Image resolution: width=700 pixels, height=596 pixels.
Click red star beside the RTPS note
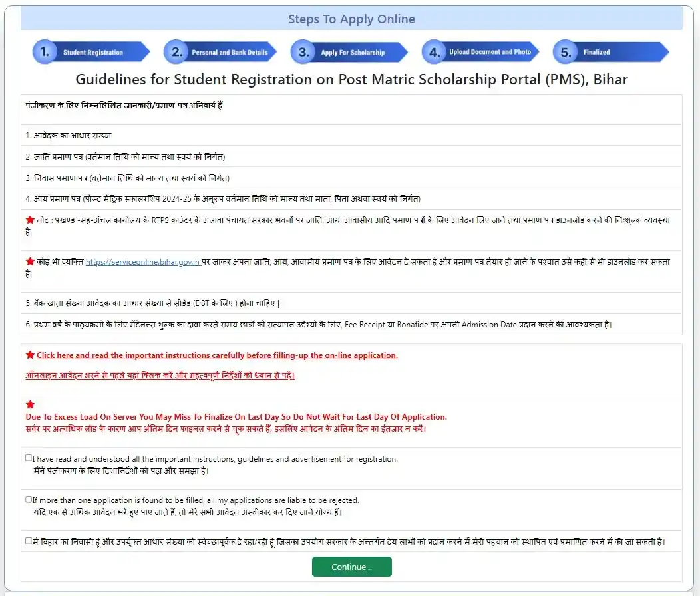[x=30, y=220]
